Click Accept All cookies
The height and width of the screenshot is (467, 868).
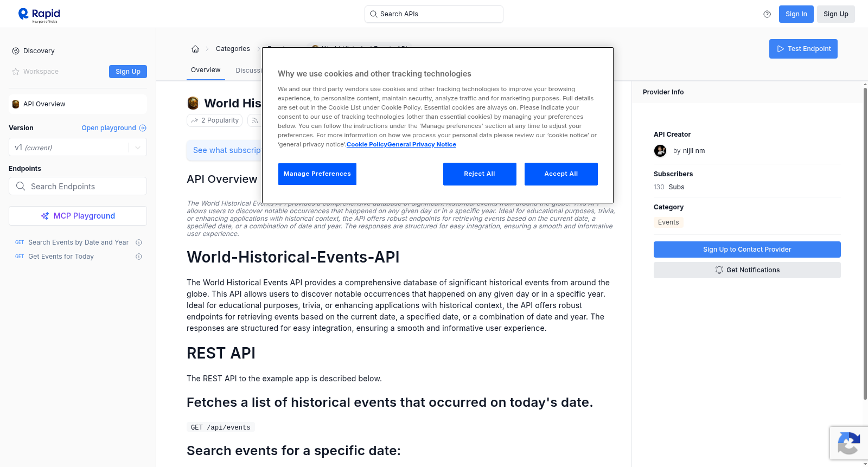tap(561, 174)
